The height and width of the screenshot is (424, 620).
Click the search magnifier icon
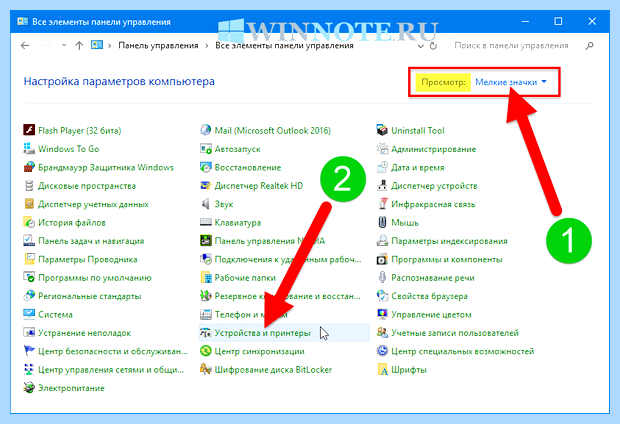[589, 46]
